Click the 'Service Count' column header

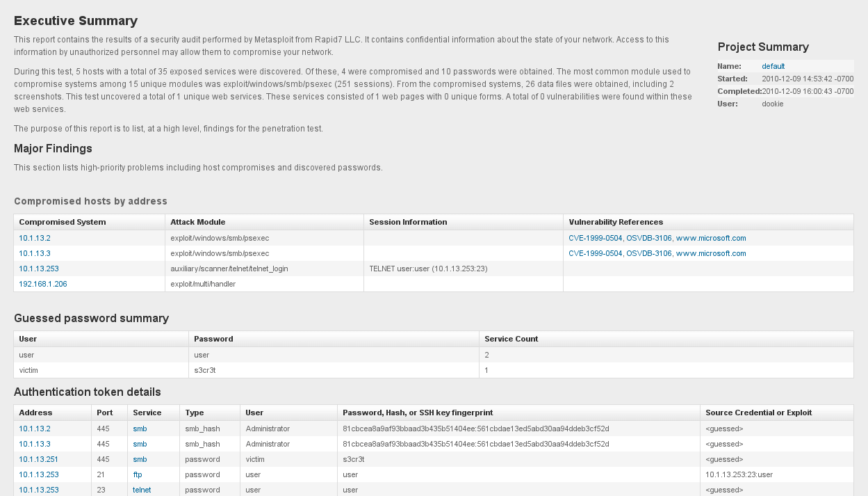[x=511, y=339]
